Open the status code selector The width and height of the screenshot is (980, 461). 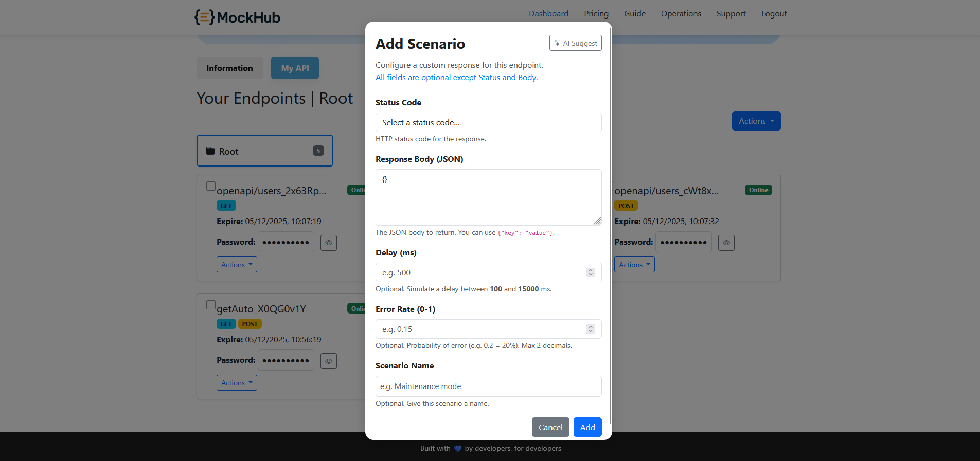[488, 122]
